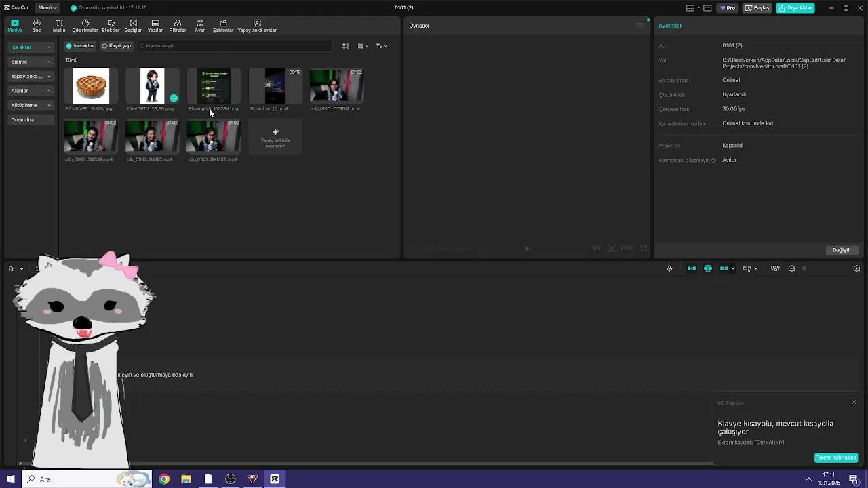Click the track cover settings icon

[x=775, y=268]
